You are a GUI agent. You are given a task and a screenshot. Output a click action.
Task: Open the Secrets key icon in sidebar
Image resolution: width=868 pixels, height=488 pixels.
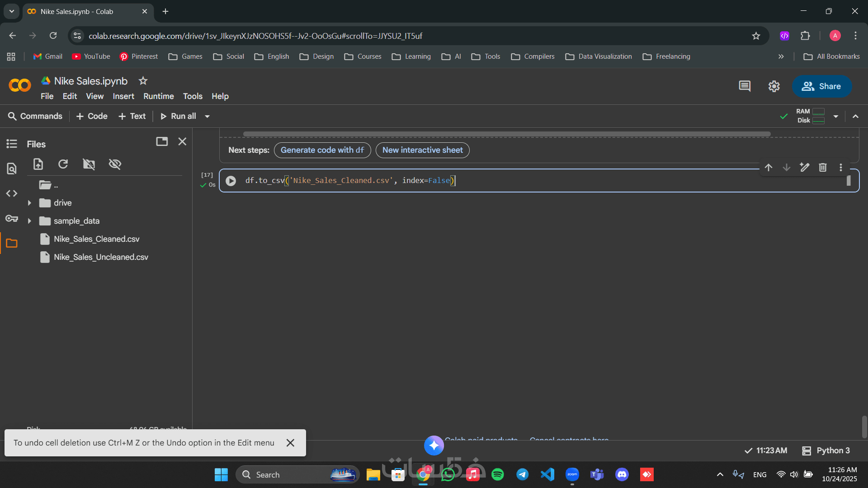[12, 219]
